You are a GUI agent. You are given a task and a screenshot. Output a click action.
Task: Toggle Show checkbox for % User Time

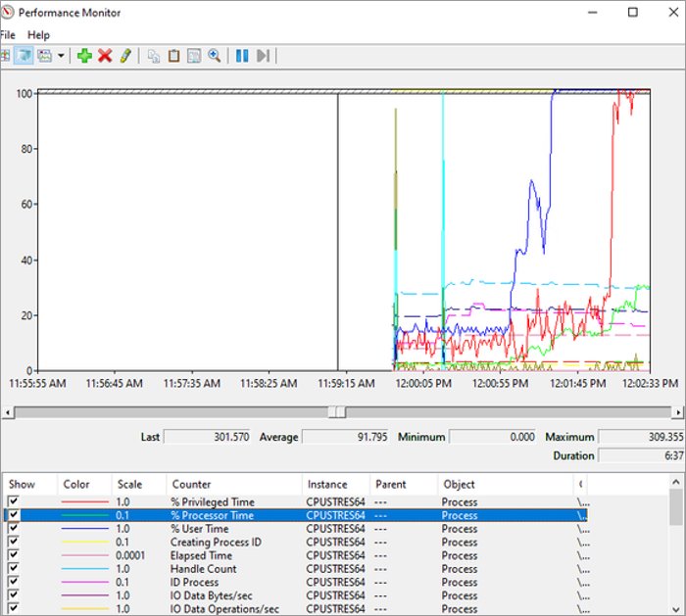tap(14, 528)
